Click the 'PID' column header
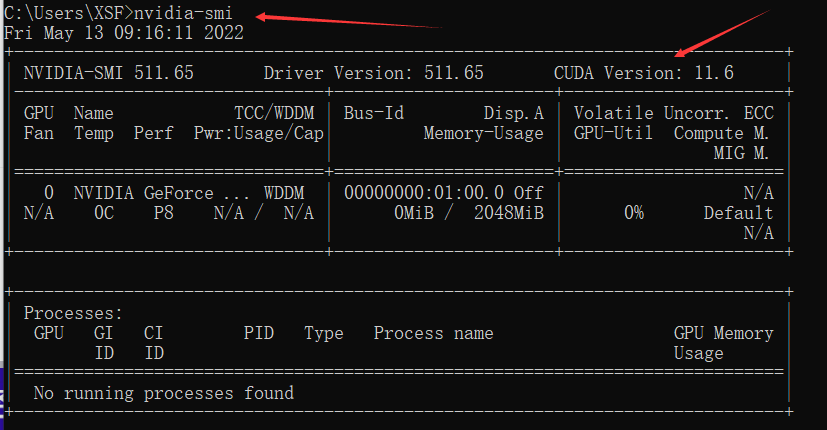The width and height of the screenshot is (827, 430). (x=258, y=333)
